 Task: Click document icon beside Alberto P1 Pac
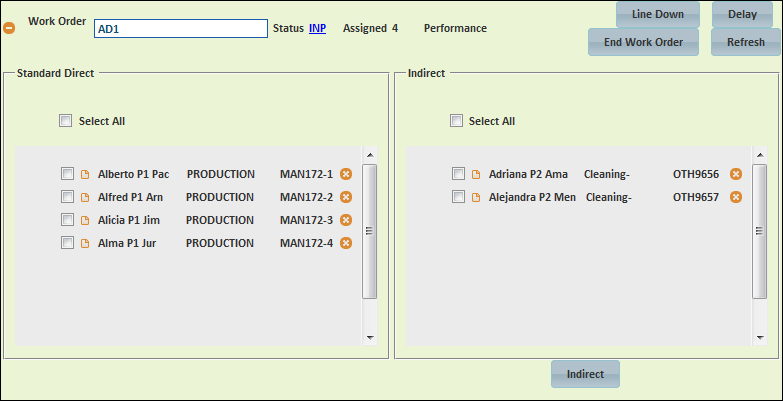click(x=85, y=174)
